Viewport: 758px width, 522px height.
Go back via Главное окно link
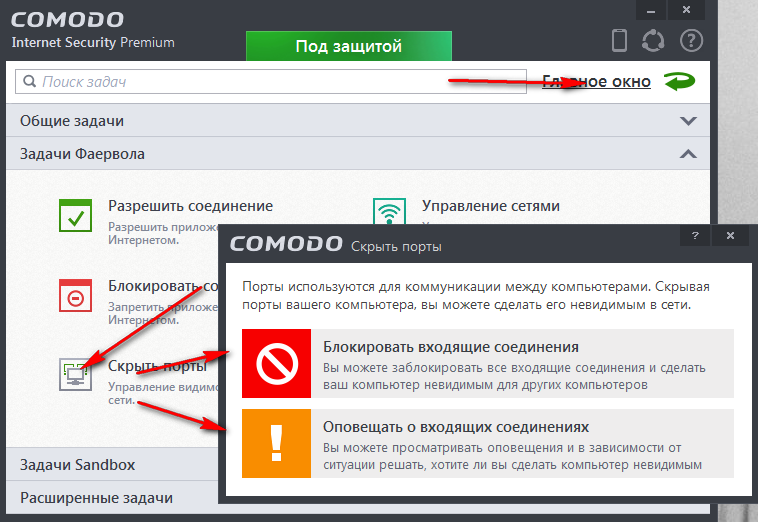click(x=596, y=82)
